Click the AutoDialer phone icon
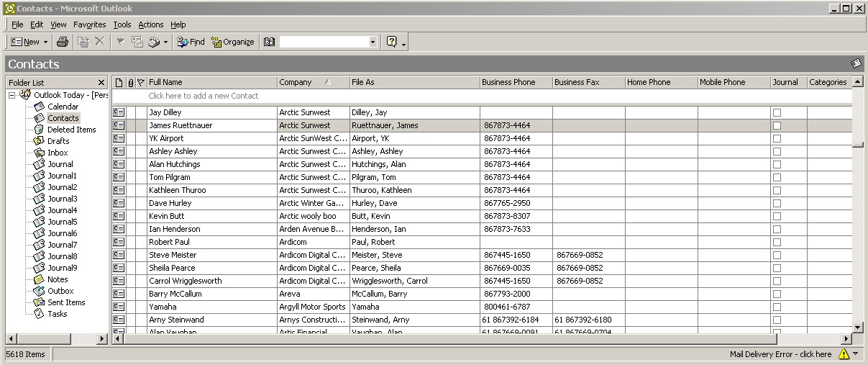This screenshot has width=868, height=365. click(154, 42)
